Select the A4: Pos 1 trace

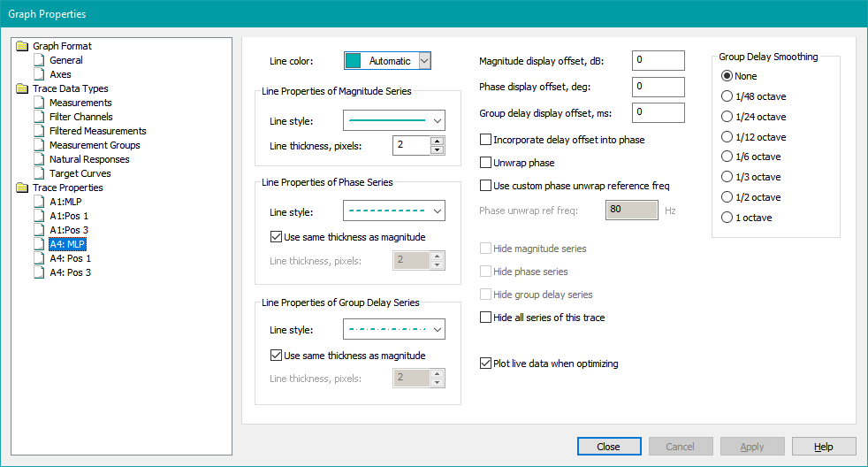[x=71, y=258]
